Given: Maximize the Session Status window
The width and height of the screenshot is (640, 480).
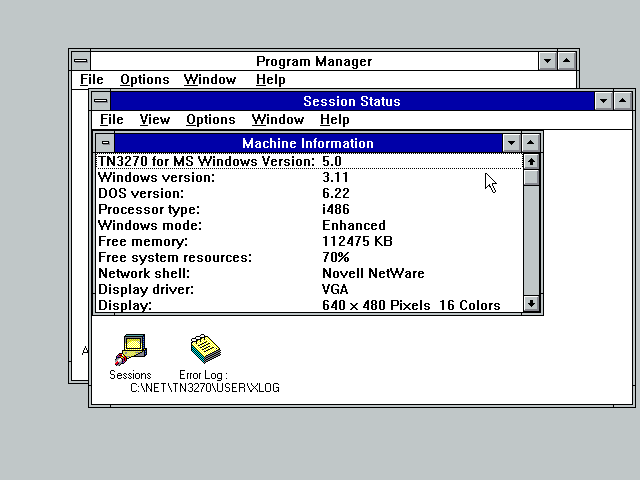Looking at the screenshot, I should click(622, 101).
